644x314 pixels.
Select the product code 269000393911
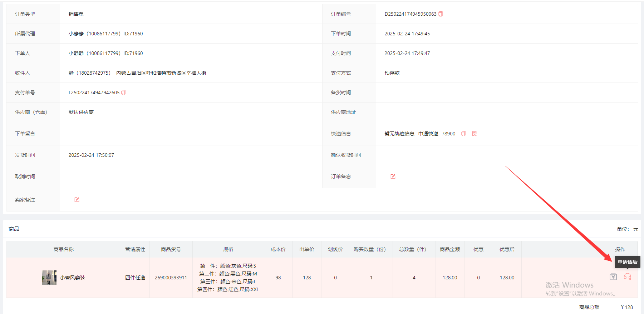click(x=171, y=278)
